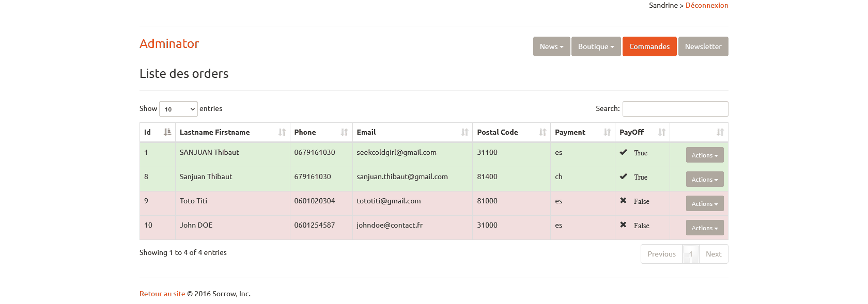
Task: Click the cross icon in John DOE row
Action: [x=623, y=225]
